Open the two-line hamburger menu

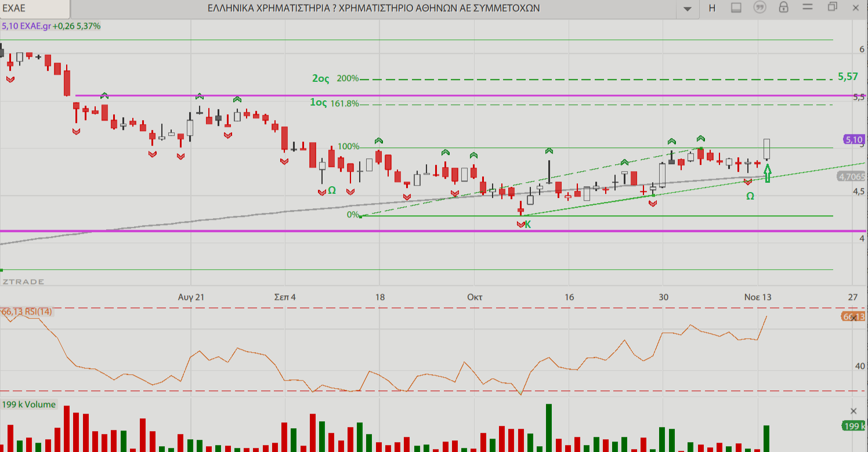click(808, 8)
